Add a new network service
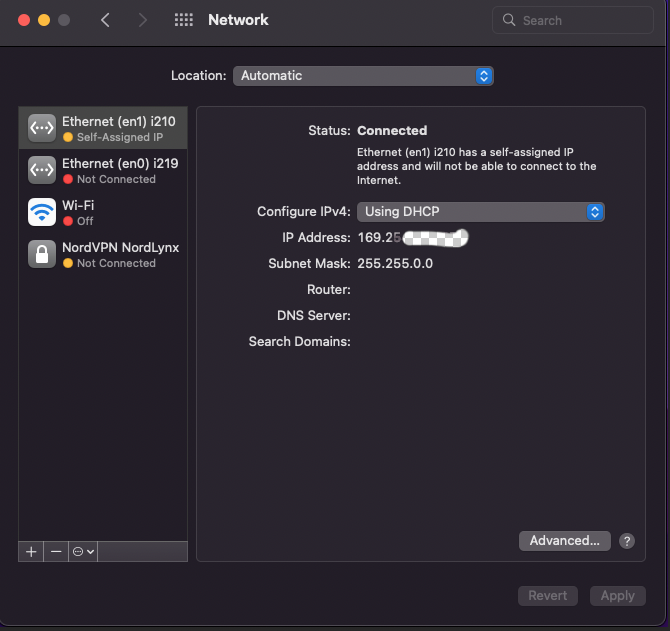Image resolution: width=670 pixels, height=631 pixels. 31,552
